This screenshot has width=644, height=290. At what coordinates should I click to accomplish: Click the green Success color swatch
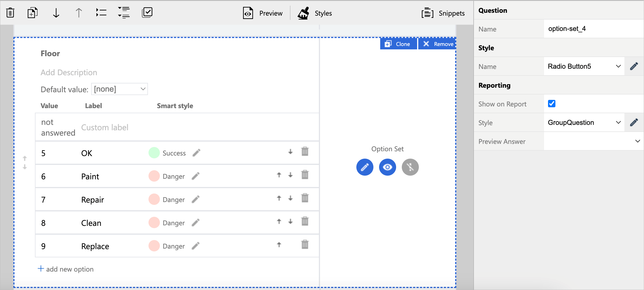point(154,153)
